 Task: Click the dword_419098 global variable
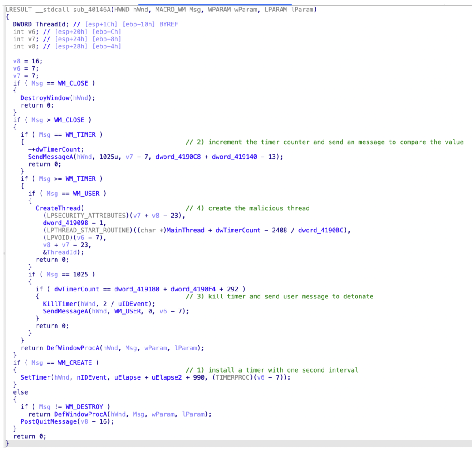pyautogui.click(x=66, y=223)
